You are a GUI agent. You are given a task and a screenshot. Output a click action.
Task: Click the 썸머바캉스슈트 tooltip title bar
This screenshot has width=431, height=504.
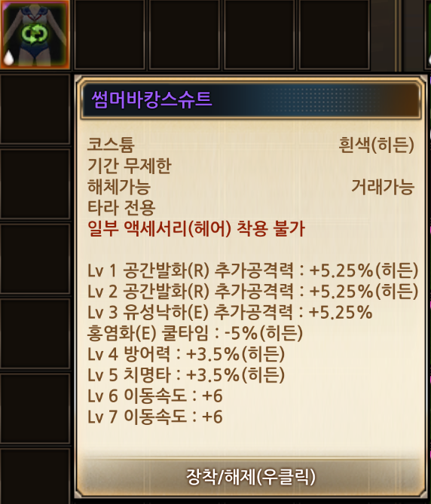click(251, 99)
